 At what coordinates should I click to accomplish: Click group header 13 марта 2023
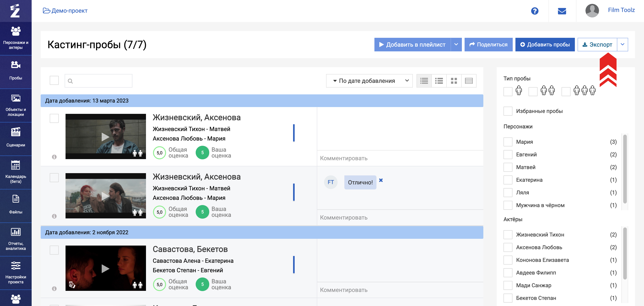pos(262,101)
